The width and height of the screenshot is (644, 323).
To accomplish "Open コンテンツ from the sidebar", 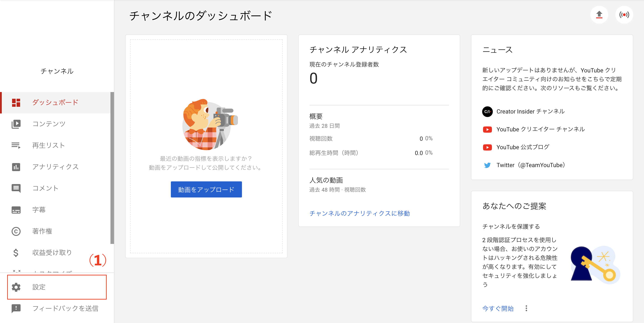I will pos(16,124).
